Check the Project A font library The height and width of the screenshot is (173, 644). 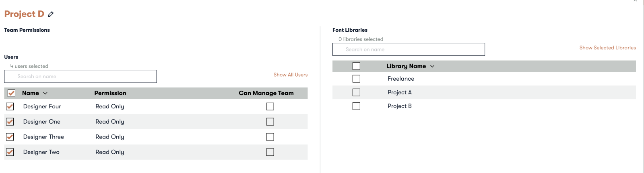(x=356, y=92)
